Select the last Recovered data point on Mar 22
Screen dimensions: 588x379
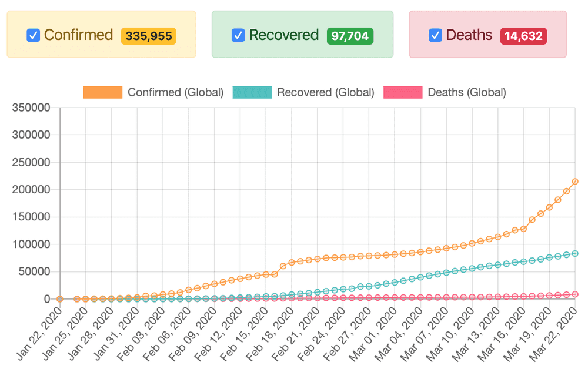click(575, 254)
